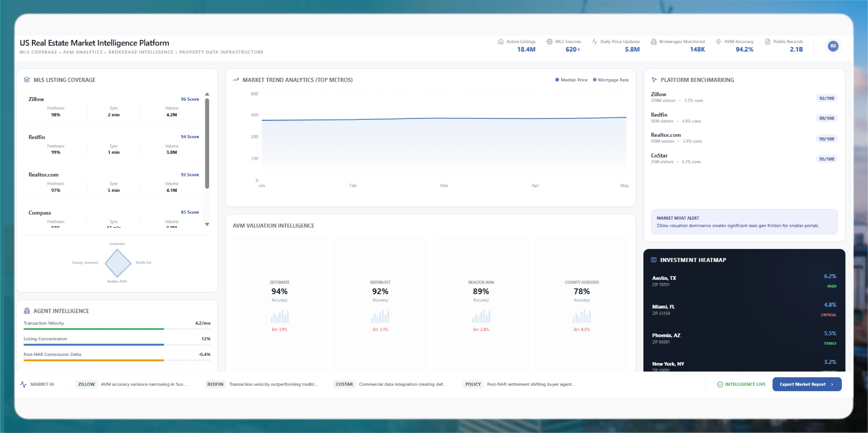Click the Public Records document icon
The image size is (868, 433).
[x=768, y=42]
